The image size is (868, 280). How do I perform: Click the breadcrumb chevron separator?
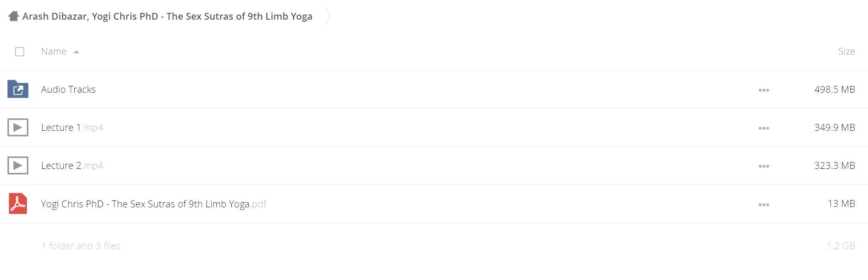click(328, 16)
